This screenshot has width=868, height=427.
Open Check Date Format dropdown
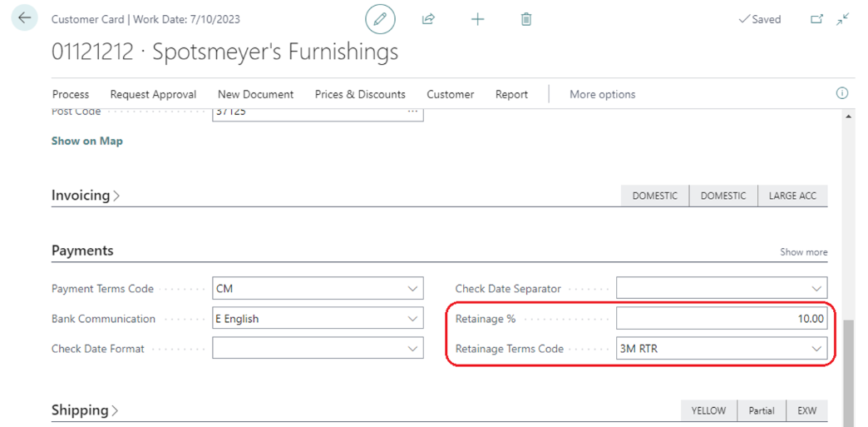pos(412,348)
